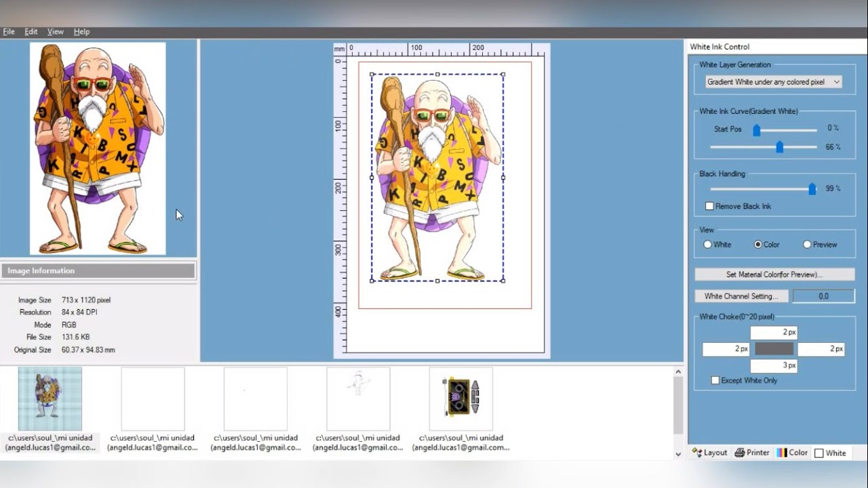Screen dimensions: 868x488
Task: Open the Edit menu
Action: tap(31, 32)
